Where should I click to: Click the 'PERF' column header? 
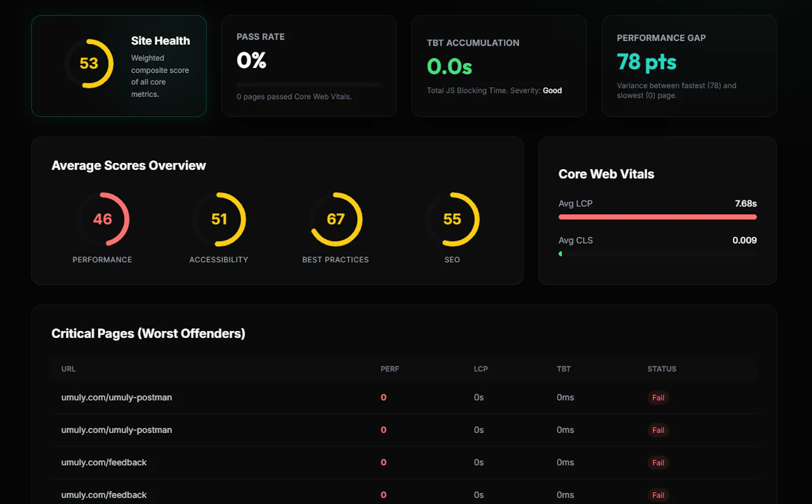(390, 369)
